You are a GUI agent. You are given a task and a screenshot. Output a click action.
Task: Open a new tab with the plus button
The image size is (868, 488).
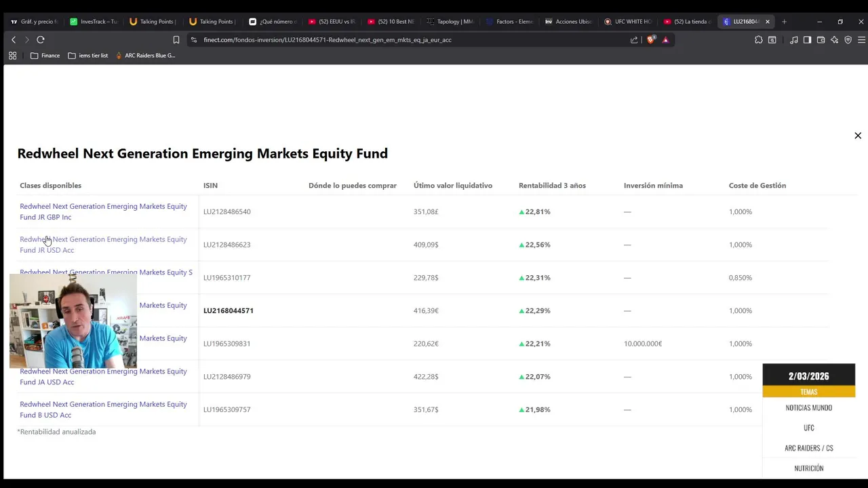point(784,22)
